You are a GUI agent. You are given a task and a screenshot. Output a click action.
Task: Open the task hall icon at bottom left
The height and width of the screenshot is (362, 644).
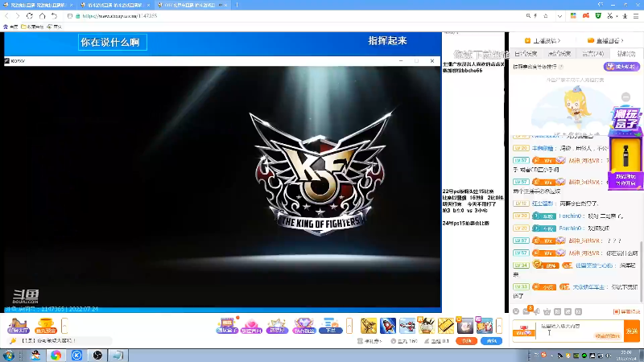18,326
